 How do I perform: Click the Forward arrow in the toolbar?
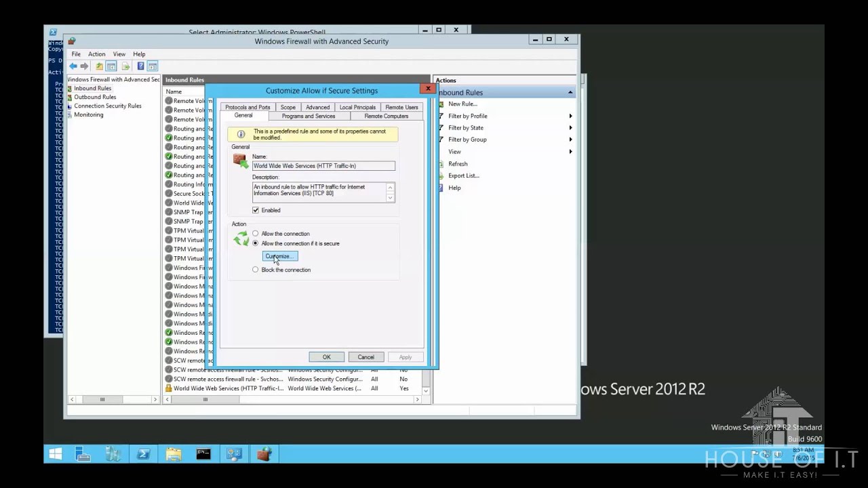coord(84,66)
